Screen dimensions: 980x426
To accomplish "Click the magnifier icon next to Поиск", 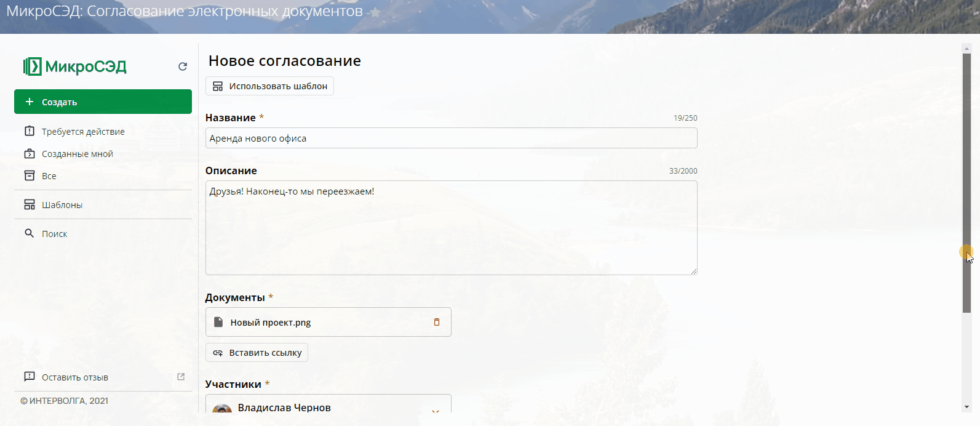I will [x=29, y=233].
